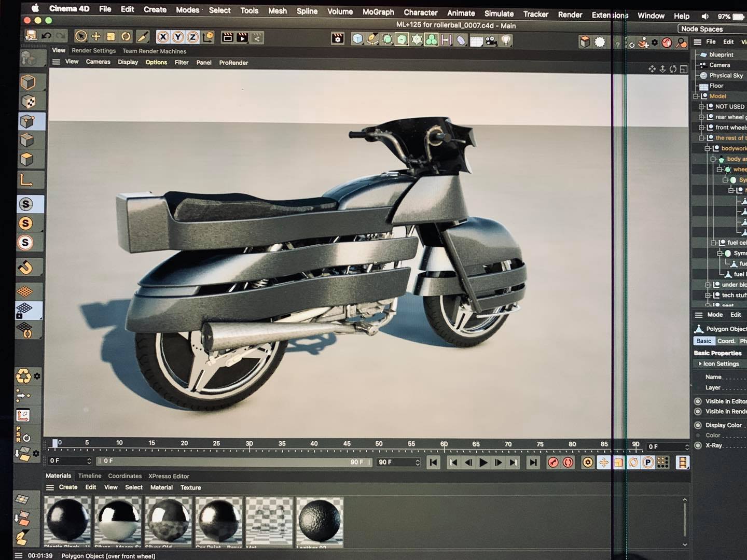Toggle the third S snapping button
The height and width of the screenshot is (560, 747).
pyautogui.click(x=26, y=243)
